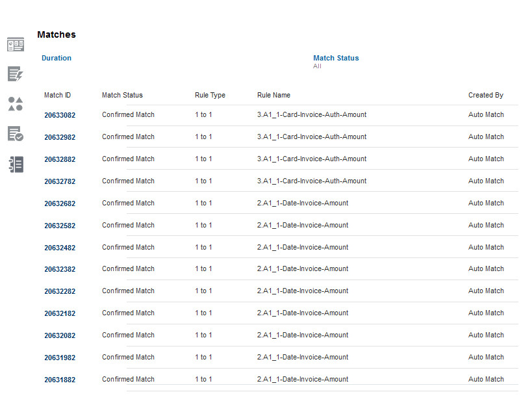Click the Rule Name column header
Image resolution: width=532 pixels, height=405 pixels.
(x=273, y=95)
